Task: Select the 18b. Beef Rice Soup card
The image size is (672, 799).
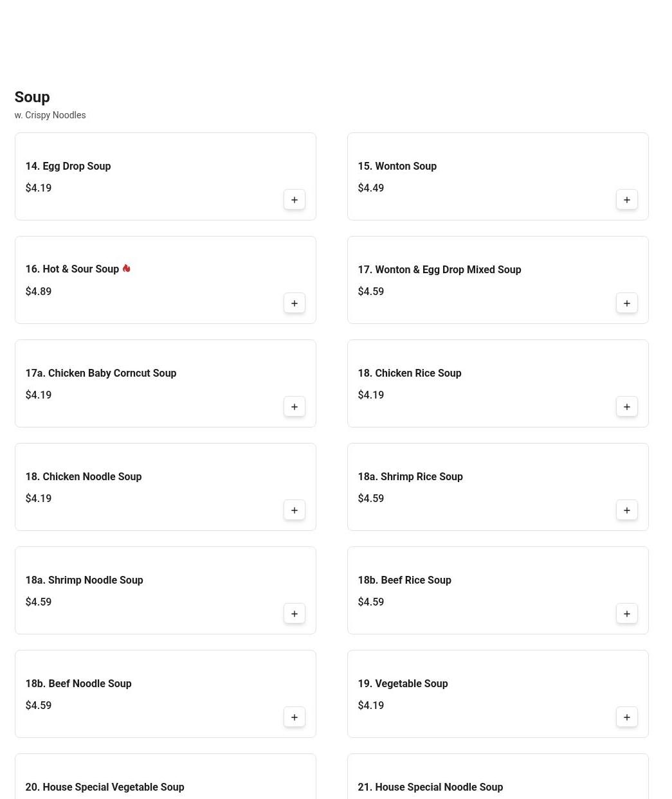Action: [497, 590]
